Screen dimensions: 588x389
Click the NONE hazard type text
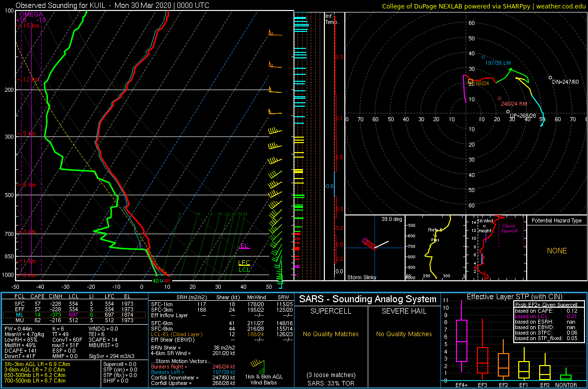557,251
